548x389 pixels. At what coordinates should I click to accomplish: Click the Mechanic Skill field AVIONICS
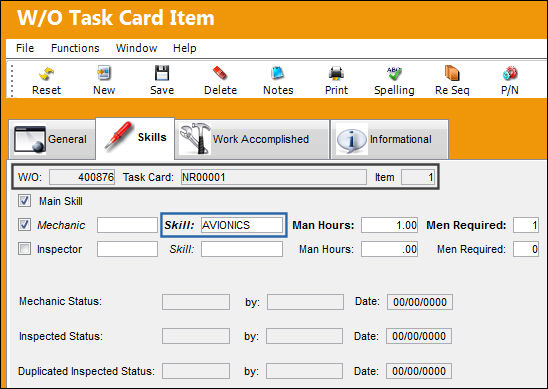pos(242,225)
